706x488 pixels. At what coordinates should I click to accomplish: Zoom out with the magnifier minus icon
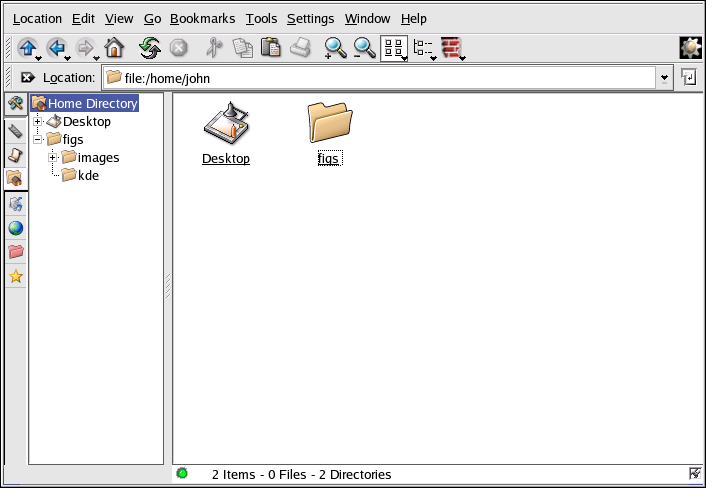point(364,48)
